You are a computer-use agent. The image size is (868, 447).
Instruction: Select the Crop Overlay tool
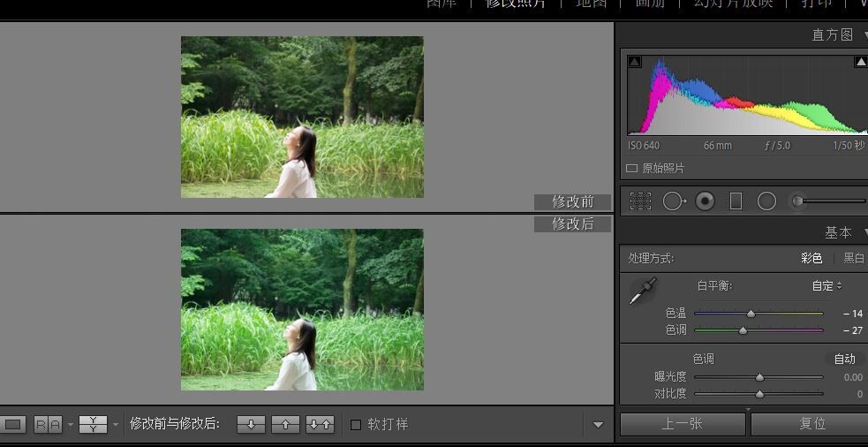(x=640, y=201)
